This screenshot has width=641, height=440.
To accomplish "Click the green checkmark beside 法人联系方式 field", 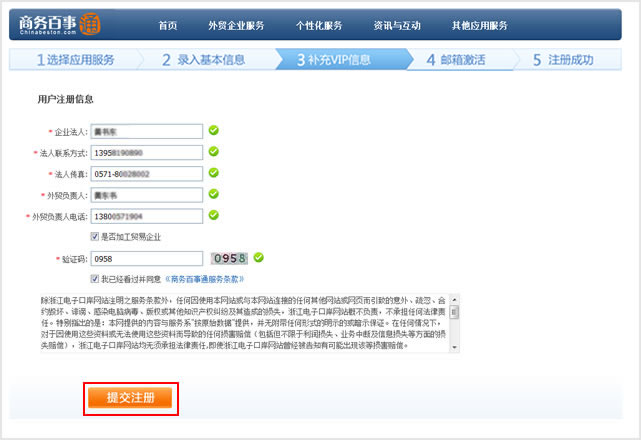I will pos(214,152).
